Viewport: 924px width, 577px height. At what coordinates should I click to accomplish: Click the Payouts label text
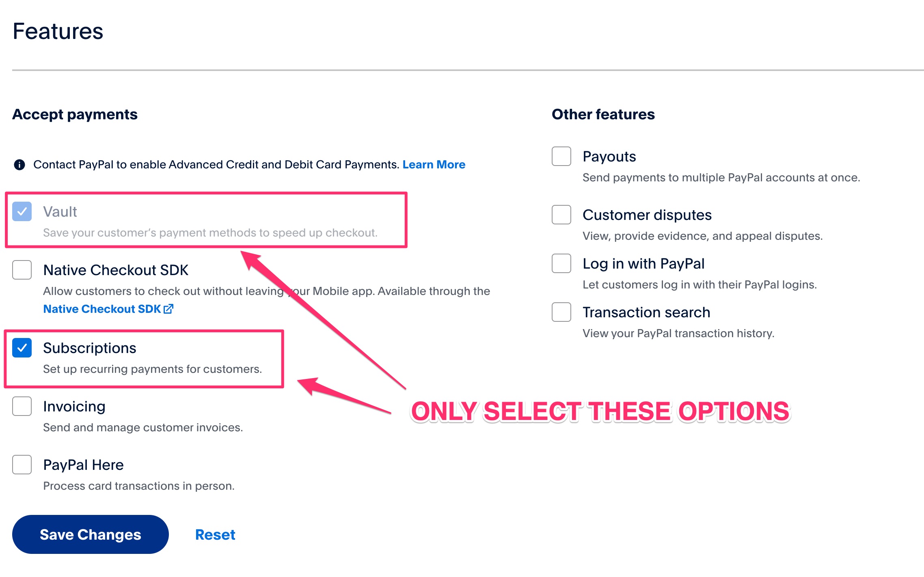pyautogui.click(x=609, y=157)
